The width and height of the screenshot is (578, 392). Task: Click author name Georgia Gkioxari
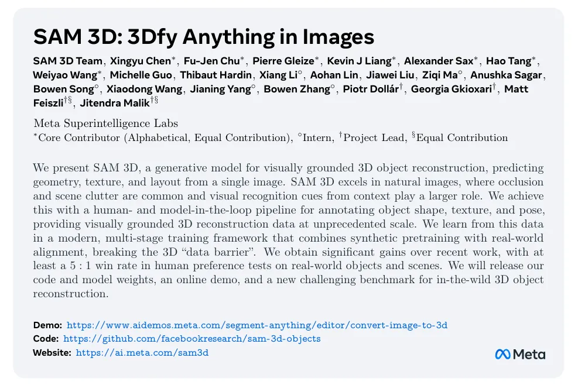tap(451, 89)
